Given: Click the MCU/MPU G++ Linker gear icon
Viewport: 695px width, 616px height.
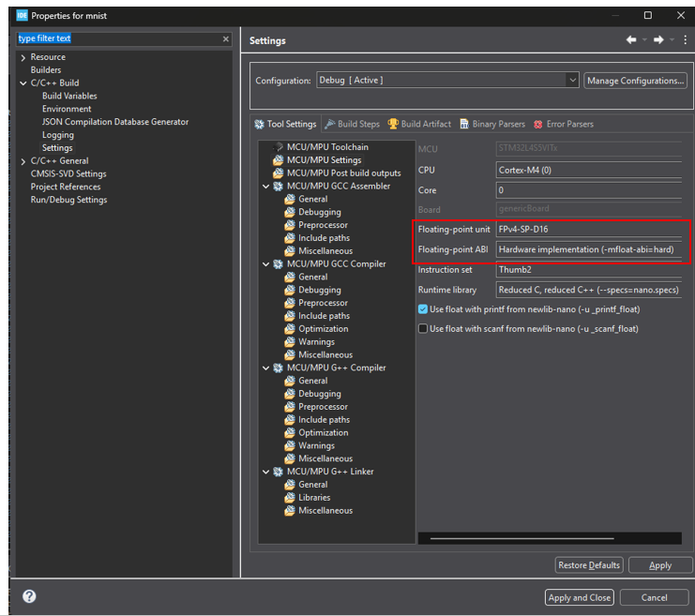Looking at the screenshot, I should [x=278, y=472].
